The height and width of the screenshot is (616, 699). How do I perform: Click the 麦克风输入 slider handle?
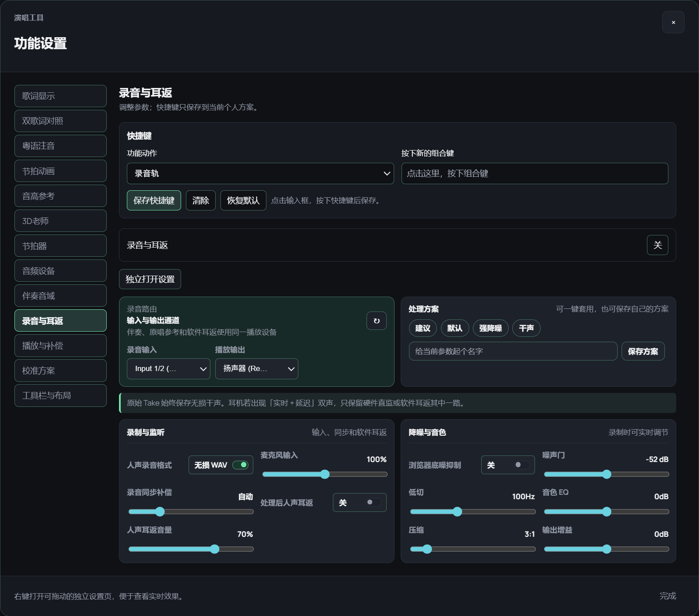click(325, 474)
